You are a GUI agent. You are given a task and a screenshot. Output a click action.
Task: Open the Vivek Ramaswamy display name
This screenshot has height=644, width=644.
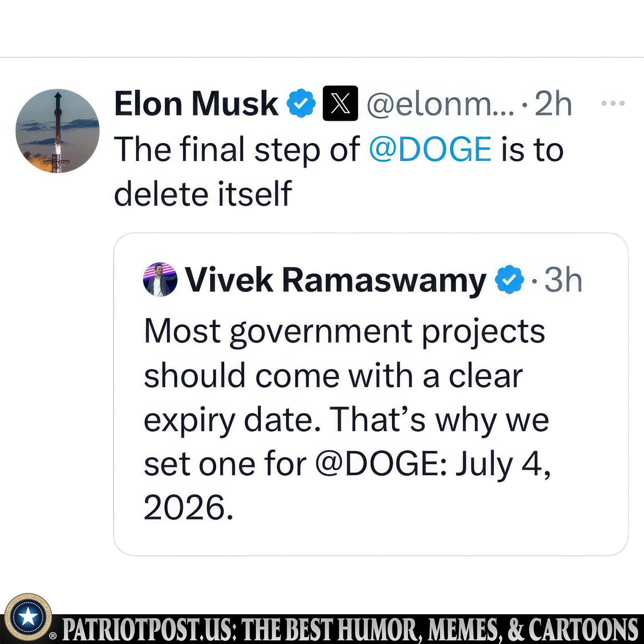(x=336, y=280)
